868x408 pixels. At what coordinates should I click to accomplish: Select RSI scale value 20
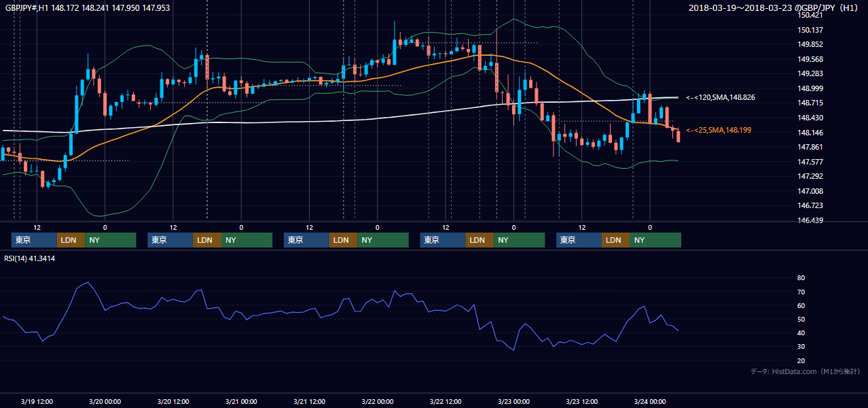(x=801, y=360)
